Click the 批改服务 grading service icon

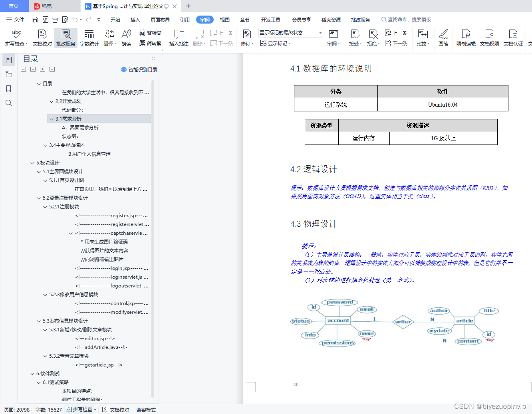66,38
